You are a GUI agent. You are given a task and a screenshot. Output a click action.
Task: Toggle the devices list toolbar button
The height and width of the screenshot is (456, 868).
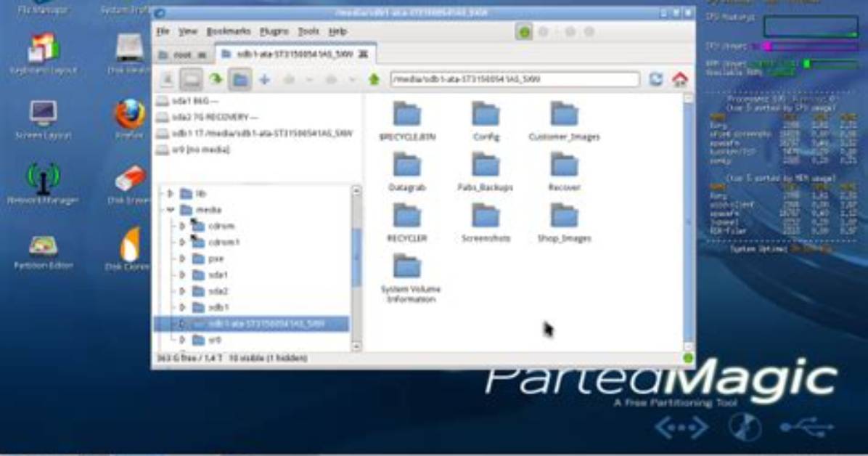191,80
